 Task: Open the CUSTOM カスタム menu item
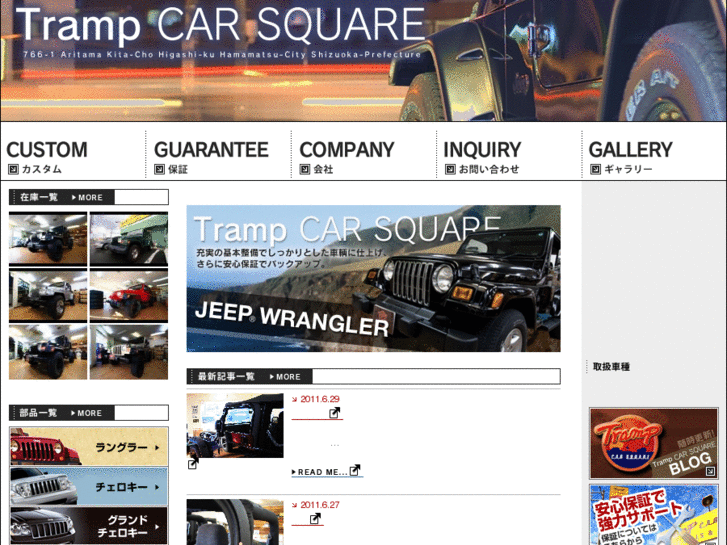click(x=47, y=157)
